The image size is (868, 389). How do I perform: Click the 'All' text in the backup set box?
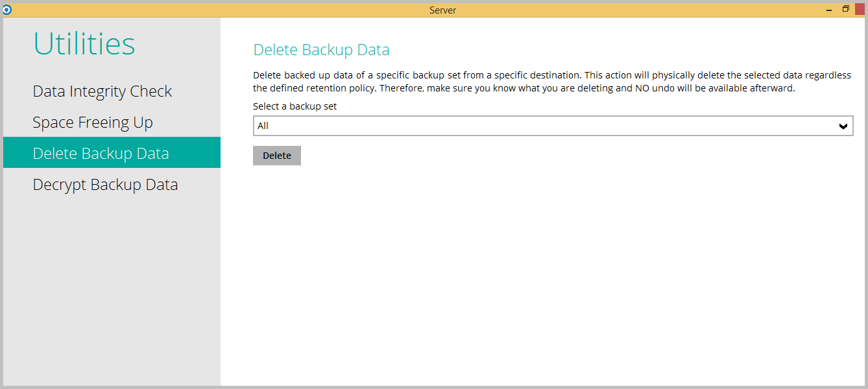click(263, 126)
